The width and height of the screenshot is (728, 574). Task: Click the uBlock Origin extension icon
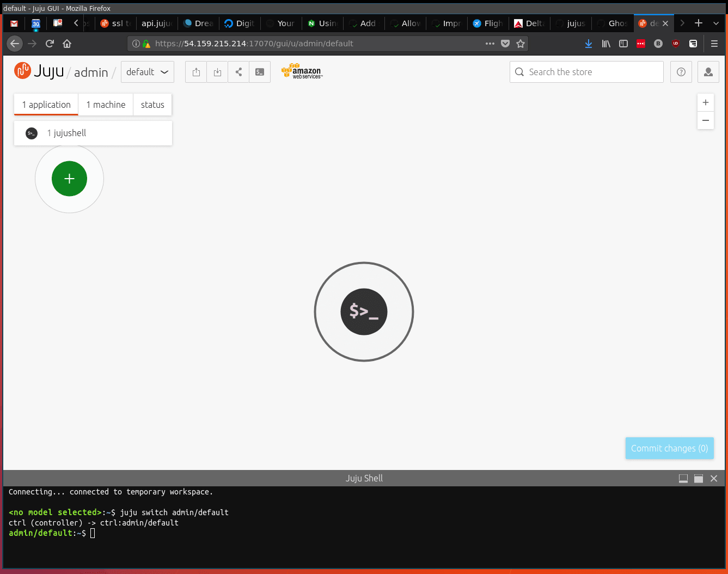point(676,44)
